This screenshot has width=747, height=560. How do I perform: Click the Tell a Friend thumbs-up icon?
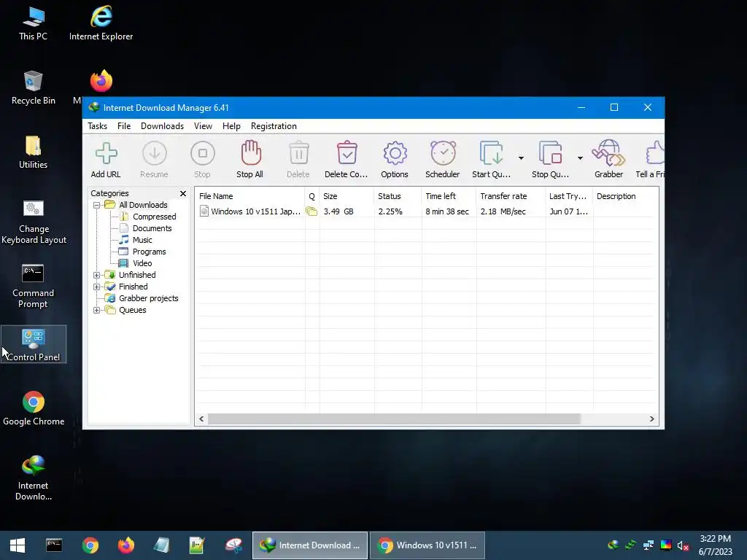[655, 153]
